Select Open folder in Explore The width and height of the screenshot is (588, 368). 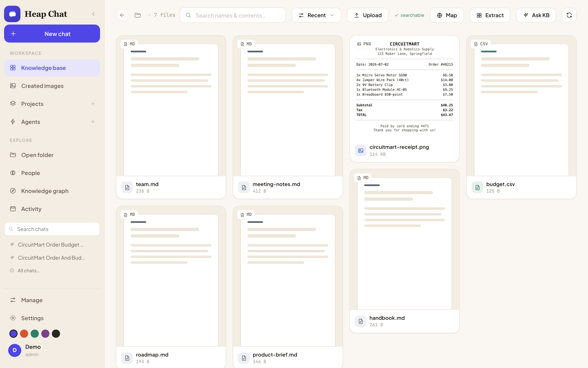click(52, 155)
